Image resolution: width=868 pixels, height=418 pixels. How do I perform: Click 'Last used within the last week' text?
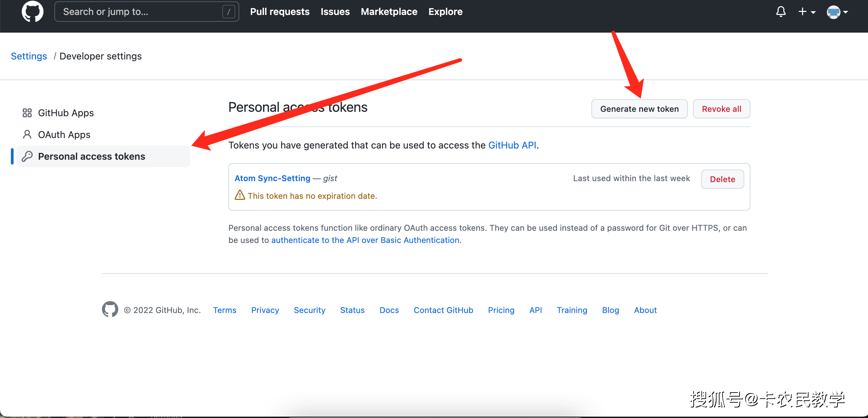[x=631, y=178]
